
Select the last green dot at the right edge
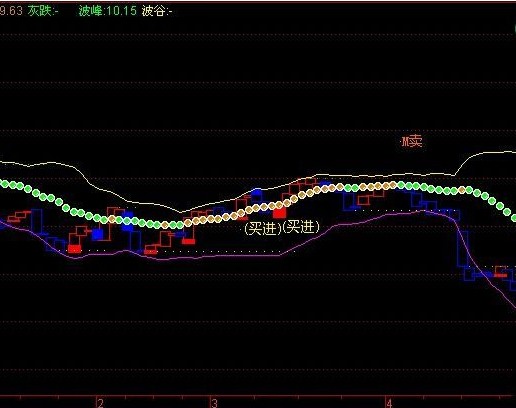click(514, 218)
